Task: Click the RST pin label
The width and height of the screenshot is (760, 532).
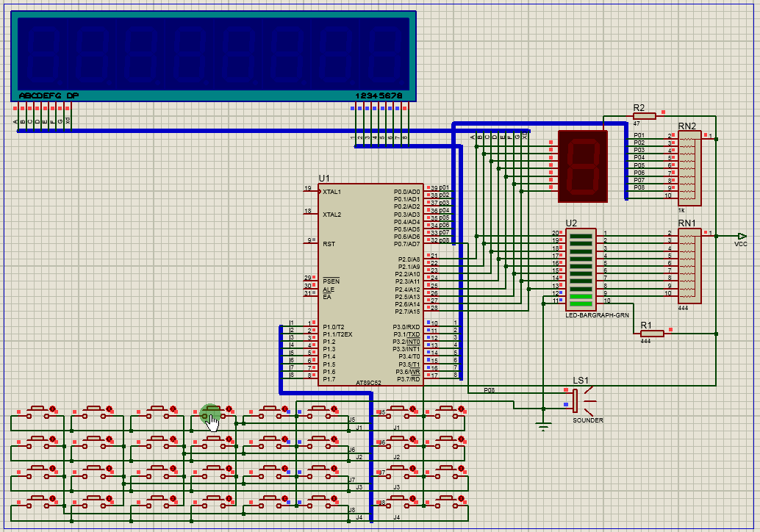Action: (329, 244)
